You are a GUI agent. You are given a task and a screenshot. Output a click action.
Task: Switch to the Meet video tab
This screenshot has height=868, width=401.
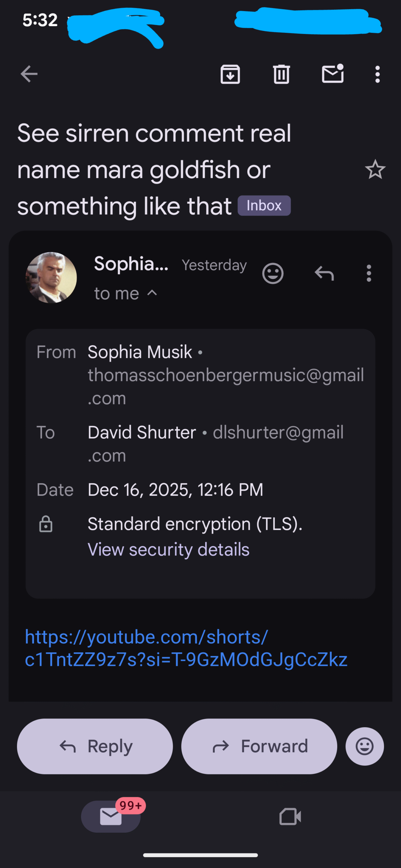pos(290,816)
